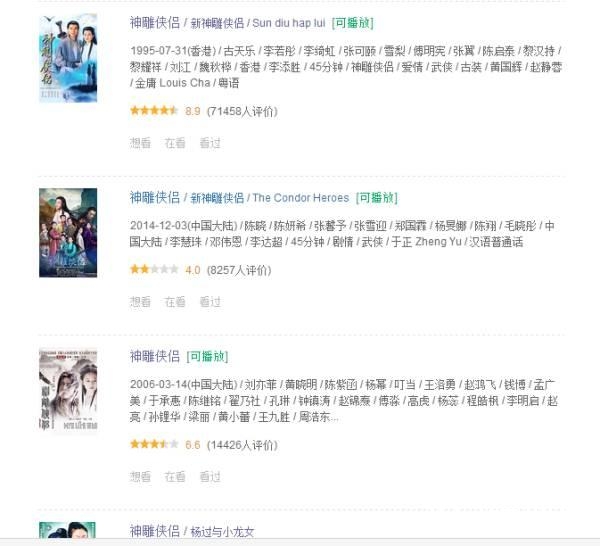Open the 2006 神雕侠侣 title link

tap(155, 356)
